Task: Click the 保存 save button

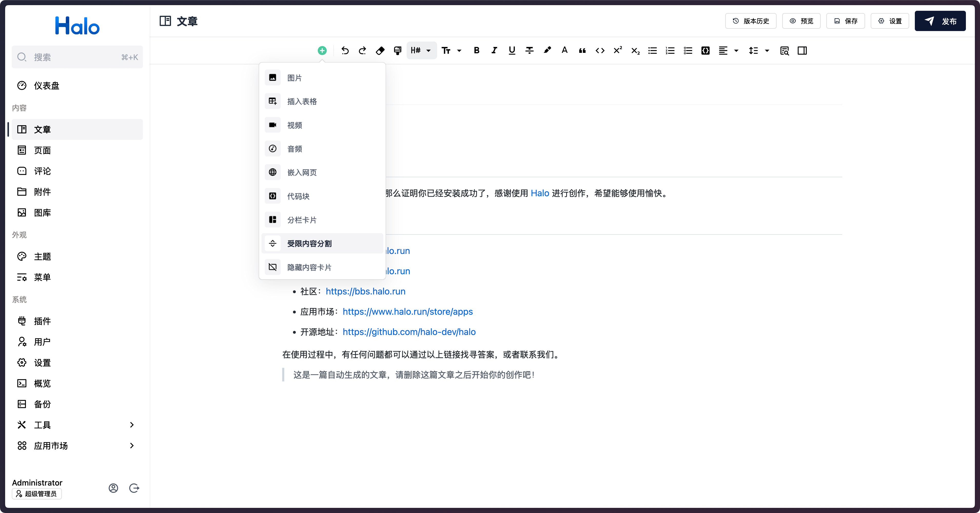Action: [845, 21]
